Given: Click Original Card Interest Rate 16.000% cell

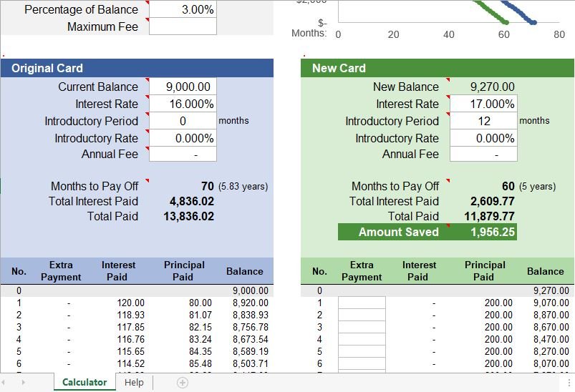Looking at the screenshot, I should [x=183, y=104].
